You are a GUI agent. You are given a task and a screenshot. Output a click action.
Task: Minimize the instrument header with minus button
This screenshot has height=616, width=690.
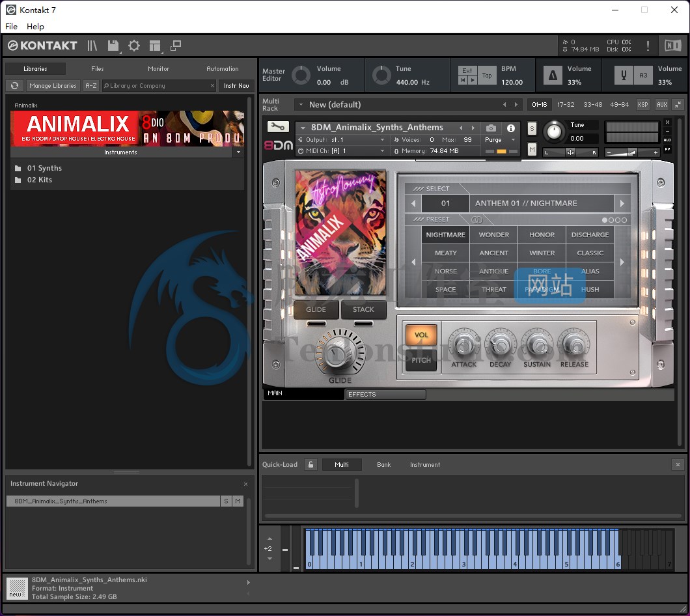tap(668, 132)
